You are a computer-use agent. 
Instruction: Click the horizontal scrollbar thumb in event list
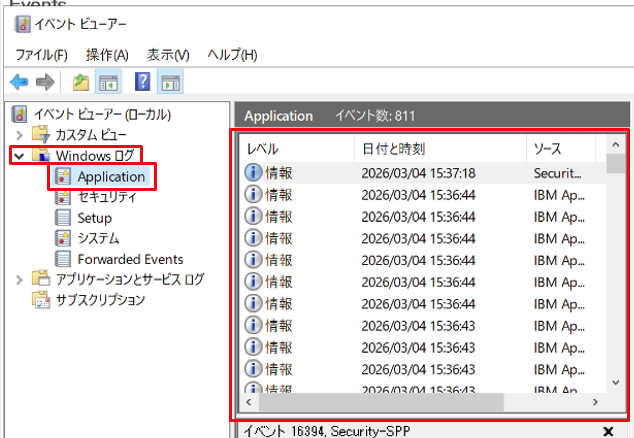(381, 402)
